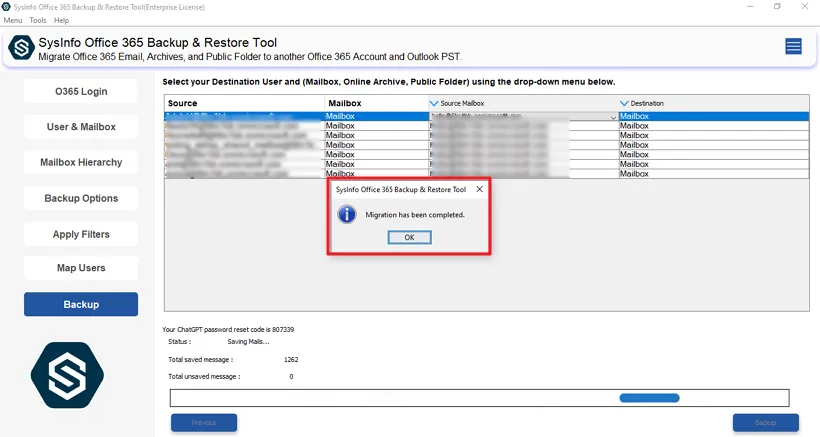Image resolution: width=820 pixels, height=437 pixels.
Task: Click the backup progress bar
Action: click(x=480, y=398)
